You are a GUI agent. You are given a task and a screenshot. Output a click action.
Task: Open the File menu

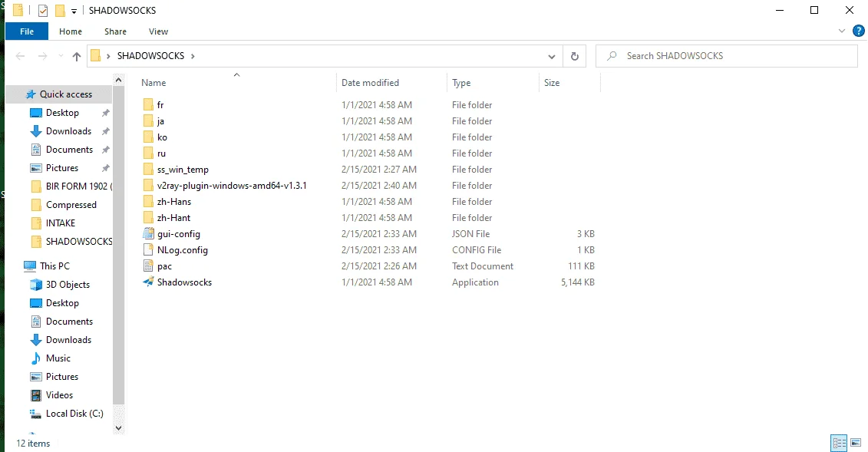point(27,31)
